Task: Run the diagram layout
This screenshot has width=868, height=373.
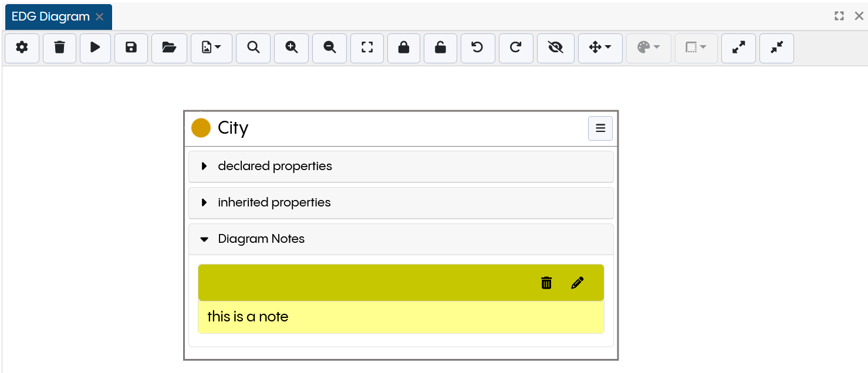Action: pos(95,48)
